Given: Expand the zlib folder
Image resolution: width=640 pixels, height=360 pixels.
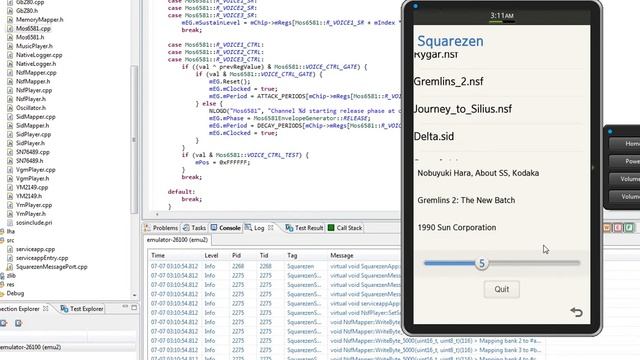Looking at the screenshot, I should click(11, 276).
